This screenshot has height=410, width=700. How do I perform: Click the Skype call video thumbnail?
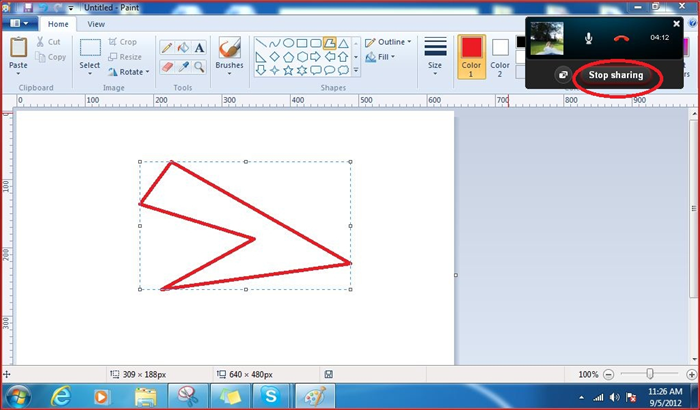(x=547, y=38)
